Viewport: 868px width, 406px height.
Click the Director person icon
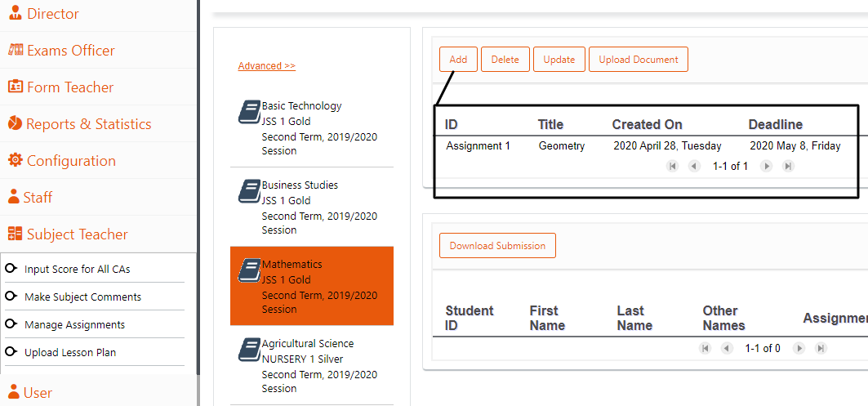[16, 13]
